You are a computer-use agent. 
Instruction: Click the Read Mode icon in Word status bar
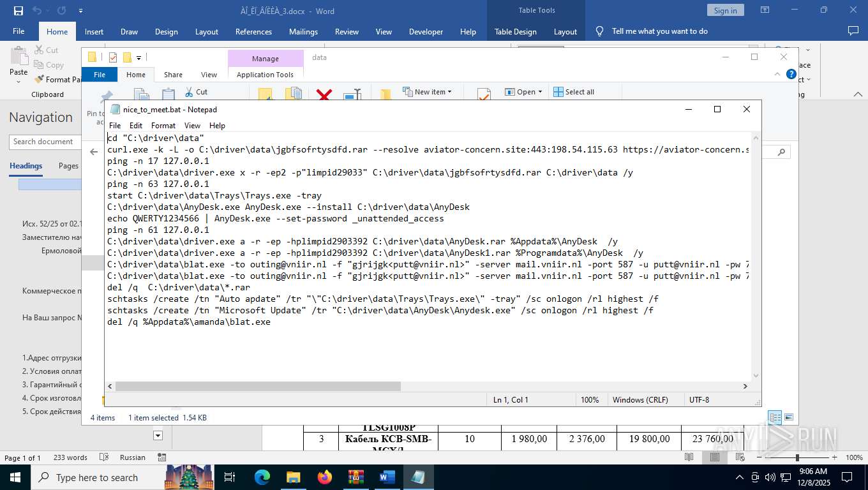point(689,457)
